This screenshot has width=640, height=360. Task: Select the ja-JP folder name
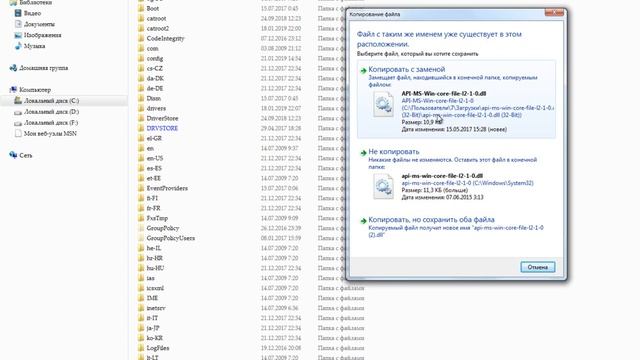point(153,328)
